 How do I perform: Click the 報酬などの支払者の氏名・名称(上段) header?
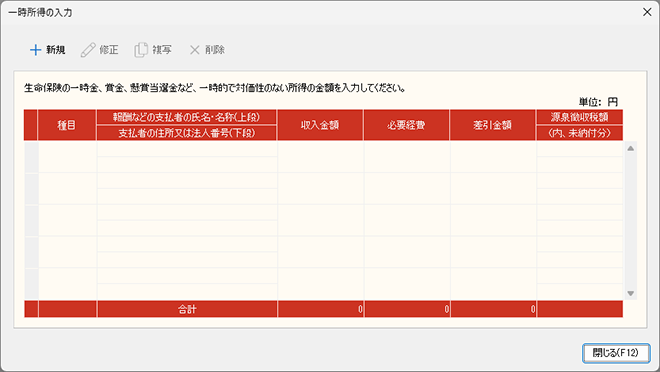click(186, 117)
